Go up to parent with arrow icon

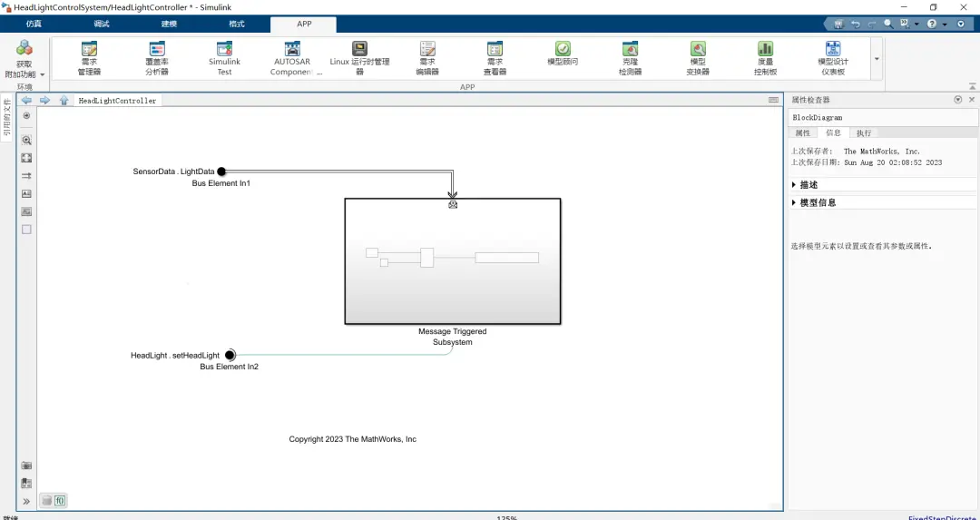(64, 100)
